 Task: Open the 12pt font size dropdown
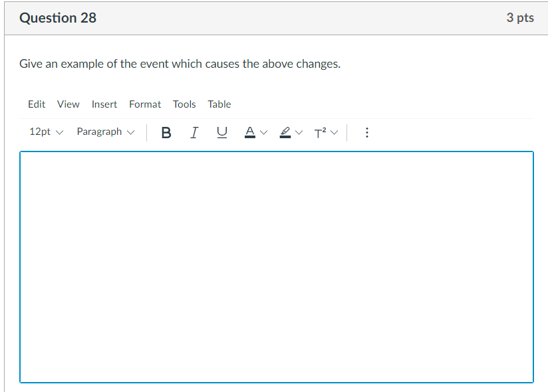(x=45, y=132)
